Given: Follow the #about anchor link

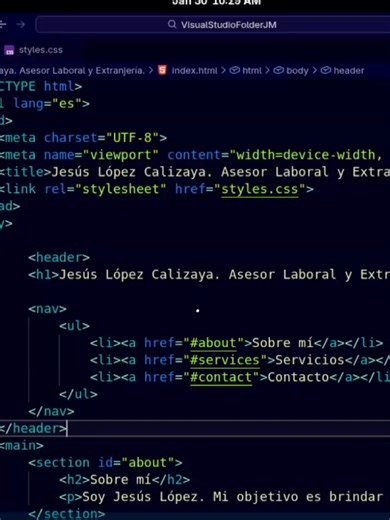Looking at the screenshot, I should 213,343.
